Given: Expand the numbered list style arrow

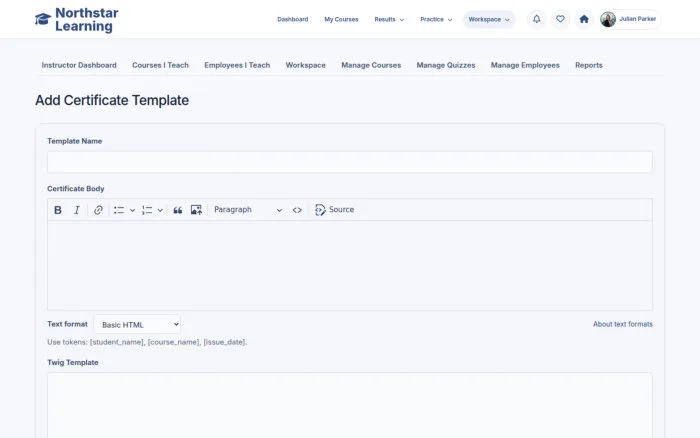Looking at the screenshot, I should 160,210.
